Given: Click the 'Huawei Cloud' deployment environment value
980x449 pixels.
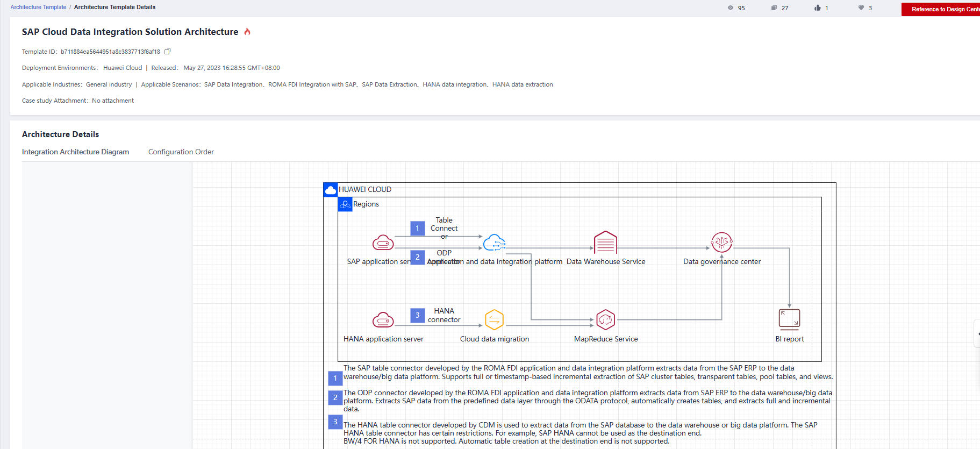Looking at the screenshot, I should tap(123, 68).
